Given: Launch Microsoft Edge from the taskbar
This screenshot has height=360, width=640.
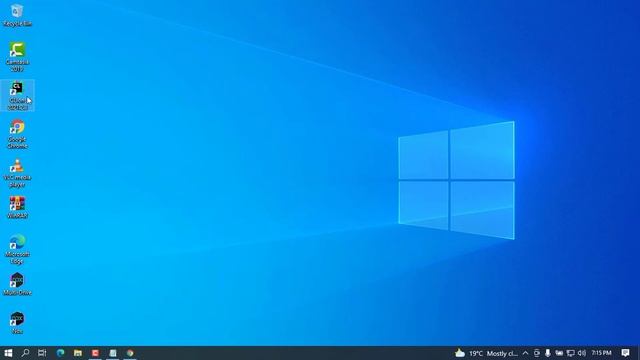Looking at the screenshot, I should point(60,353).
